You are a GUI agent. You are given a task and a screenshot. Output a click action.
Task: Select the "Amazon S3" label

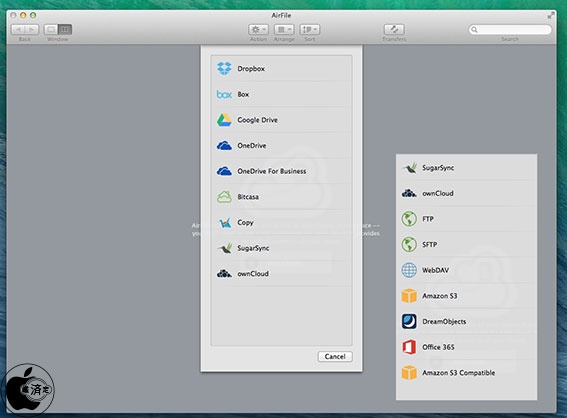pyautogui.click(x=440, y=296)
